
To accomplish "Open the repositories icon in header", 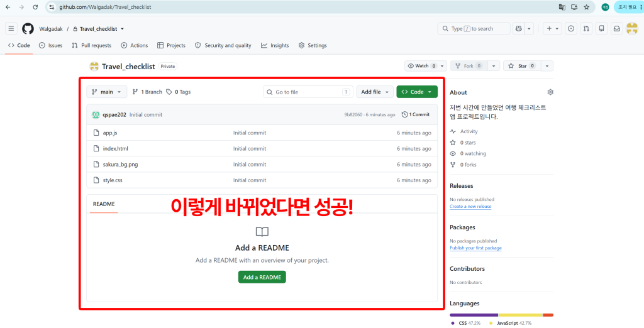I will 601,29.
